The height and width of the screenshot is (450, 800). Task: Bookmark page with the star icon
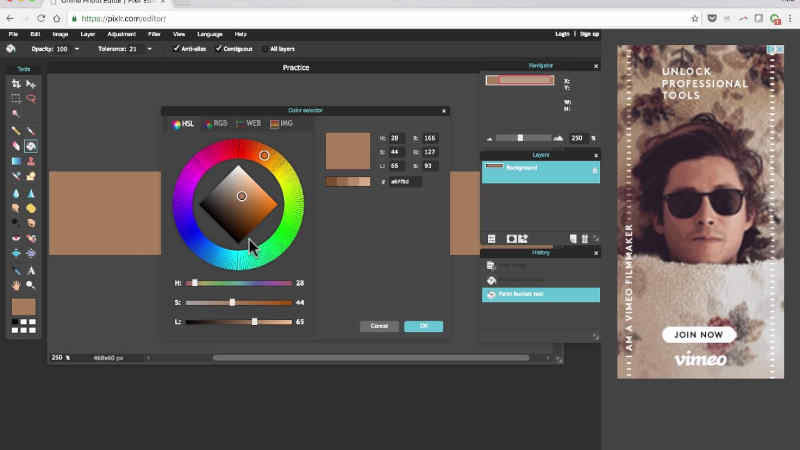pos(695,18)
